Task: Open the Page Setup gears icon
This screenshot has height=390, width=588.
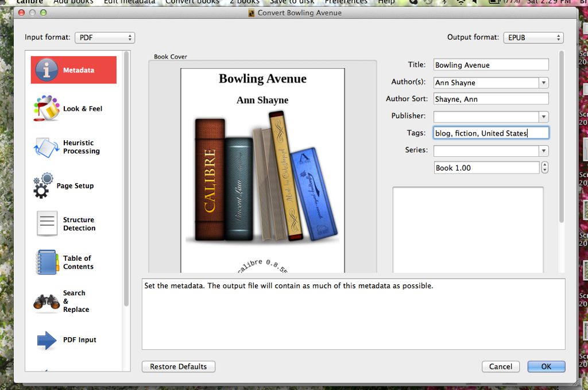Action: pyautogui.click(x=43, y=186)
